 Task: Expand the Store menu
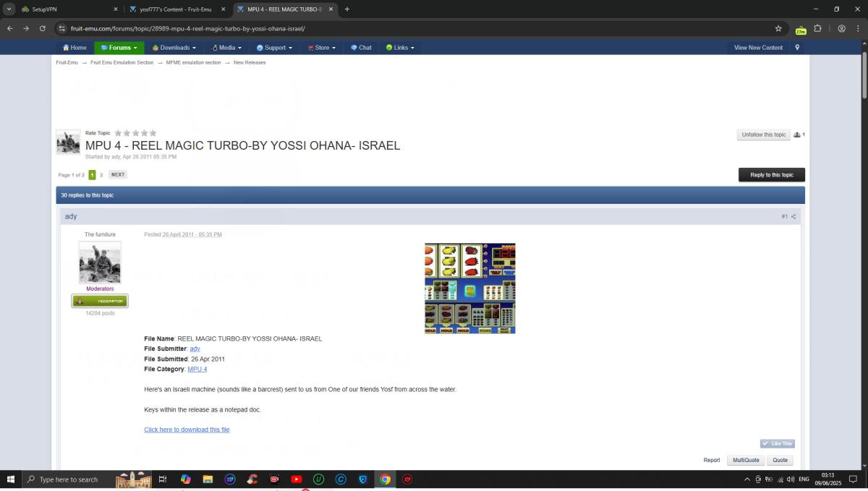[x=322, y=48]
